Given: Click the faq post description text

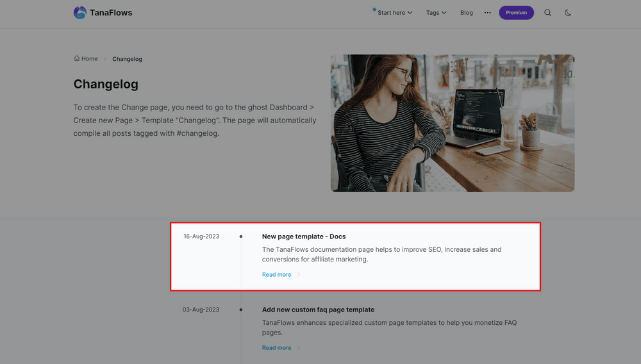Looking at the screenshot, I should pos(389,327).
